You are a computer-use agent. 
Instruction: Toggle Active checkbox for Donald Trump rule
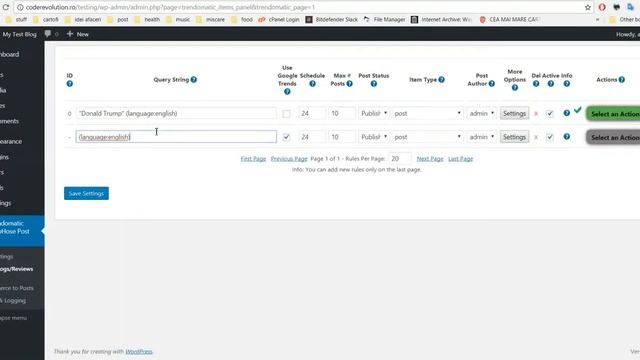[550, 113]
